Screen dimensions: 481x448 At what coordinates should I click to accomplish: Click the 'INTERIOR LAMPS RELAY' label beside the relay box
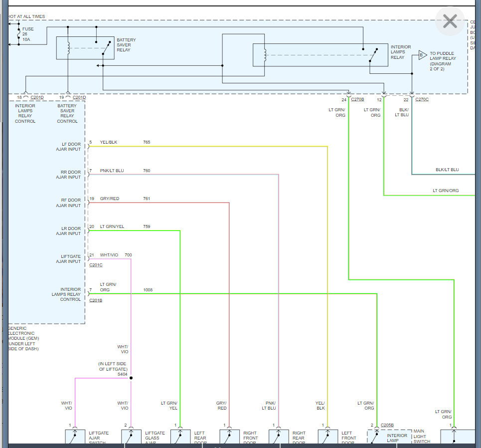tap(401, 52)
